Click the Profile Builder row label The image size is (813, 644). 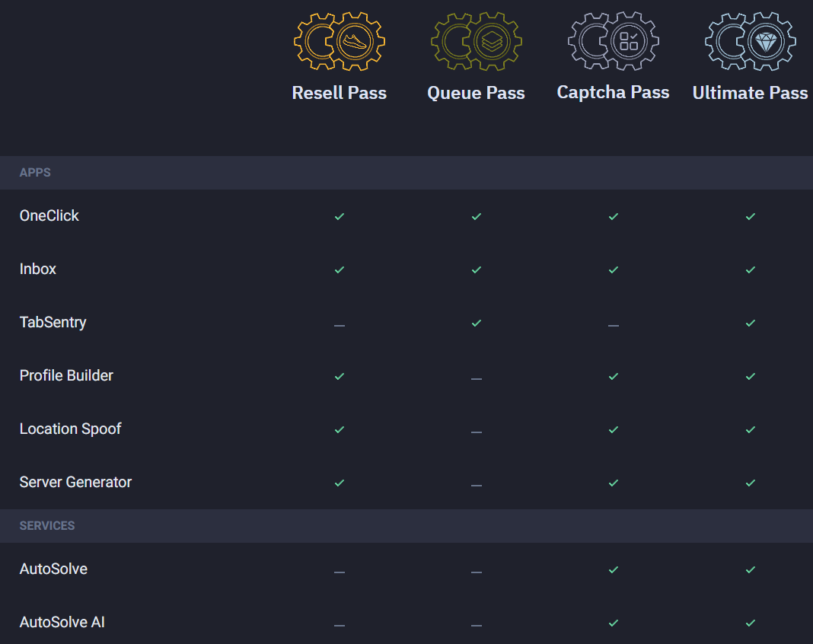click(x=66, y=375)
